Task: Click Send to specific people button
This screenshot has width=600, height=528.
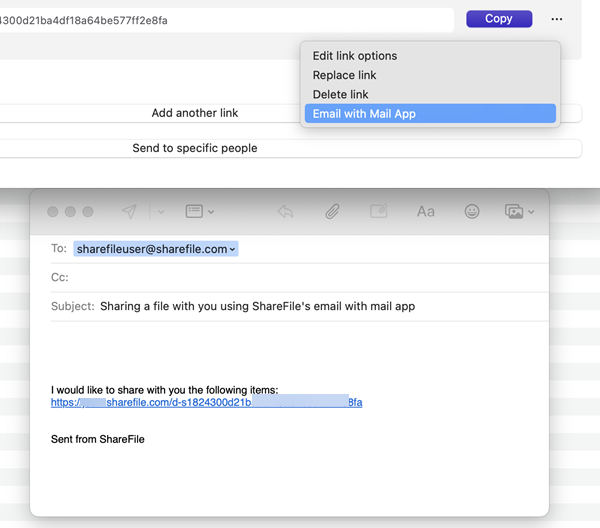Action: pos(194,148)
